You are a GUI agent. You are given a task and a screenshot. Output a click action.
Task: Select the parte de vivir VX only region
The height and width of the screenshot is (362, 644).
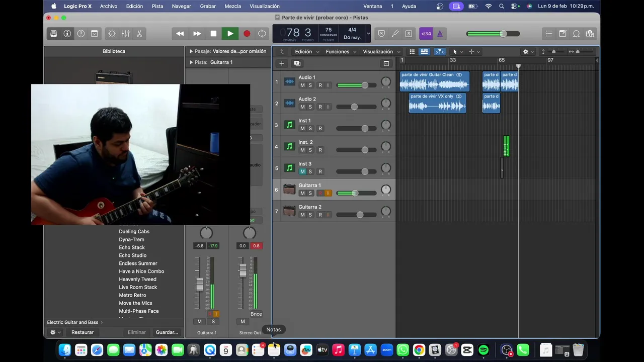(x=437, y=103)
